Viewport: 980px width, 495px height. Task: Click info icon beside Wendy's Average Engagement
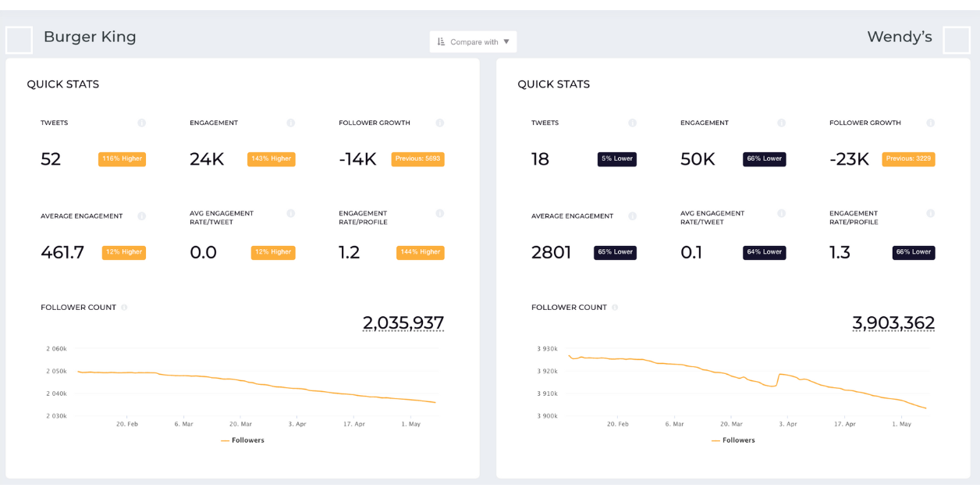(633, 216)
